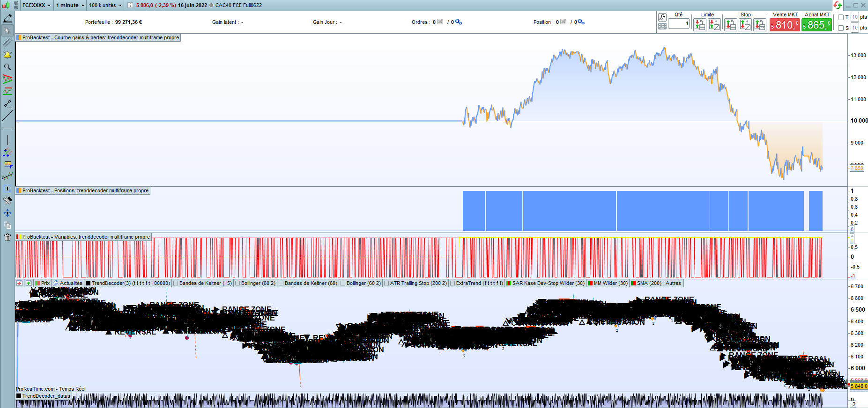
Task: Open position settings gear next to Position
Action: pyautogui.click(x=581, y=22)
